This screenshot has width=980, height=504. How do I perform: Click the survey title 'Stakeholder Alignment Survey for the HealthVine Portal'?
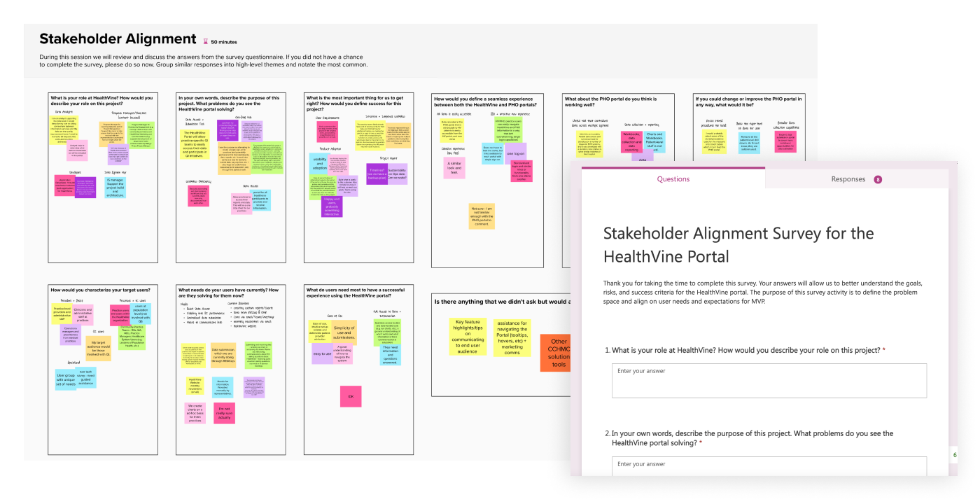coord(738,244)
